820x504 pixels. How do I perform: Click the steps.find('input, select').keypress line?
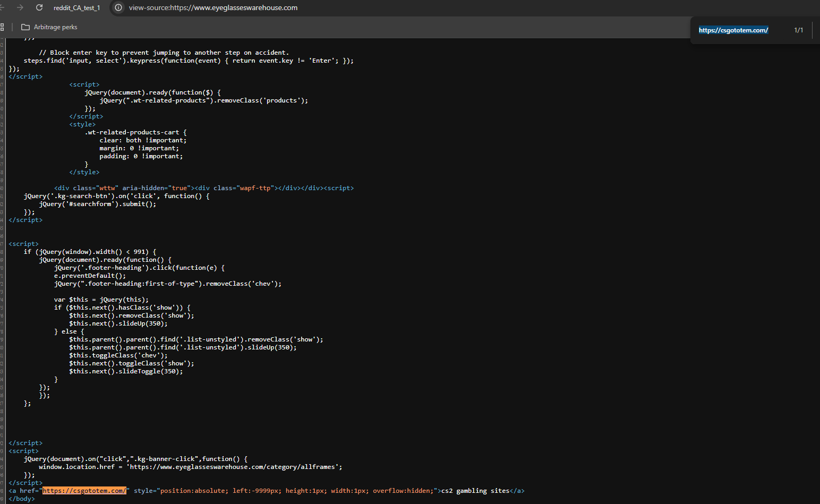[x=189, y=61]
